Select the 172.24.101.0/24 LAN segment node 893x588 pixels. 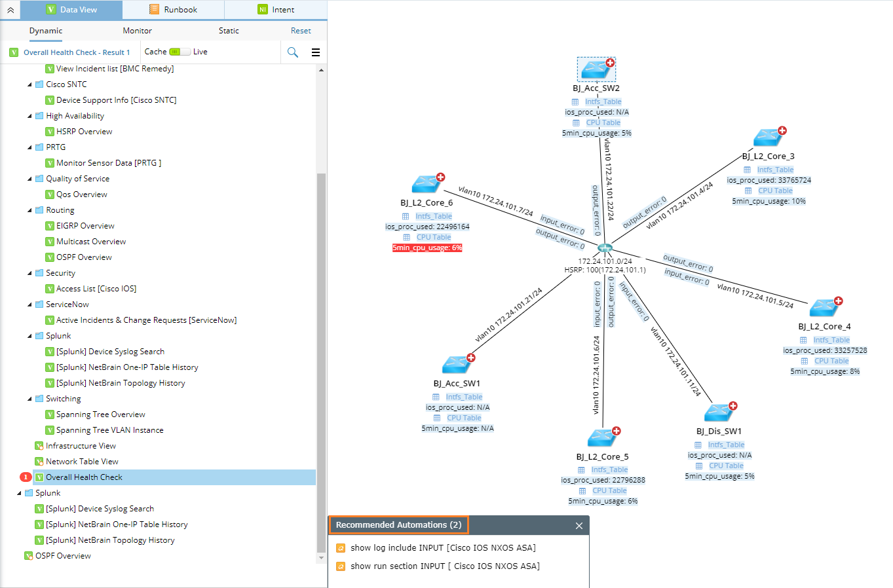(605, 248)
